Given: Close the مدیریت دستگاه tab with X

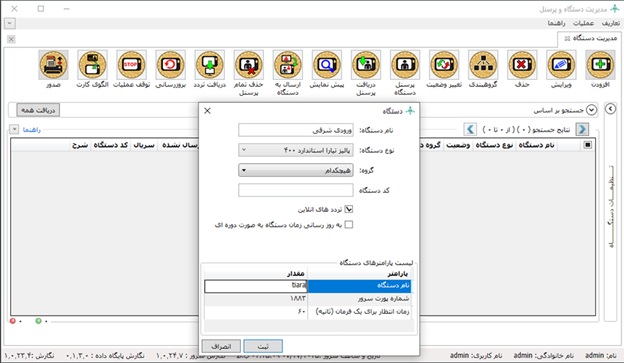Looking at the screenshot, I should pyautogui.click(x=11, y=39).
